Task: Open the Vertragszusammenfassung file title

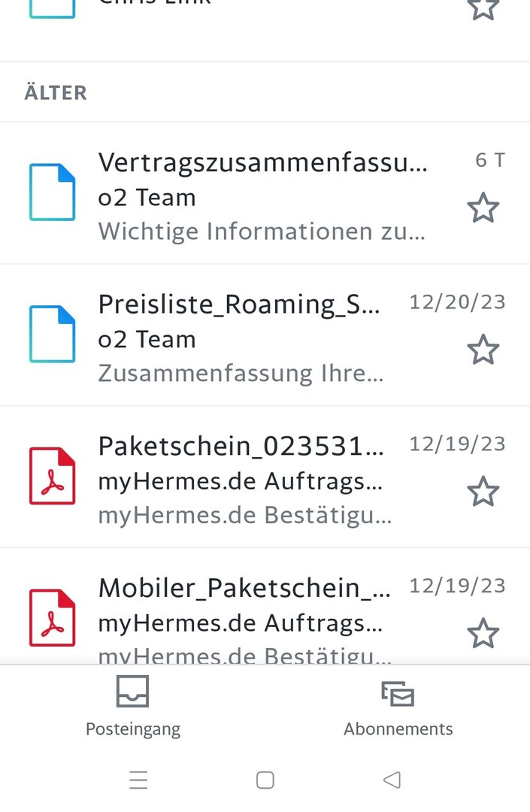Action: pos(262,162)
